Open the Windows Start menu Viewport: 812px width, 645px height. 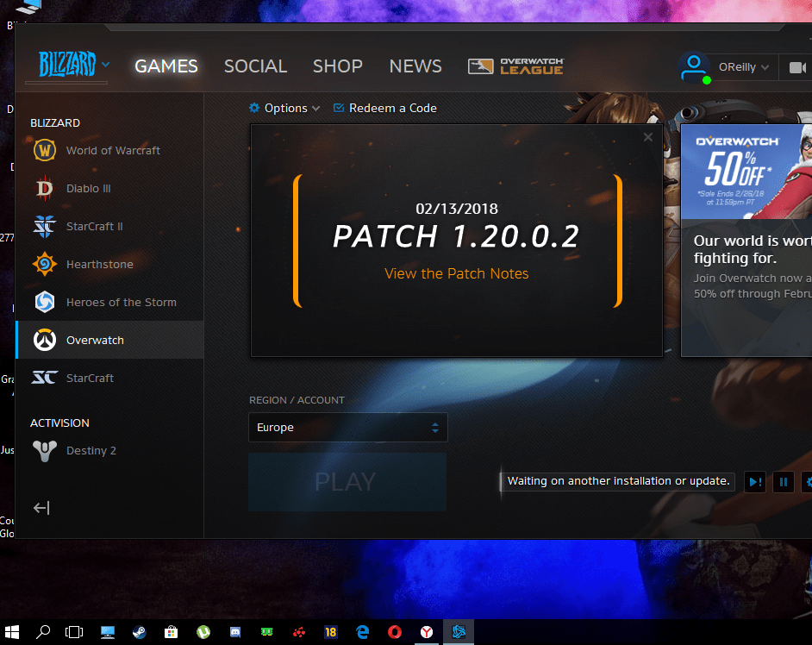coord(12,632)
